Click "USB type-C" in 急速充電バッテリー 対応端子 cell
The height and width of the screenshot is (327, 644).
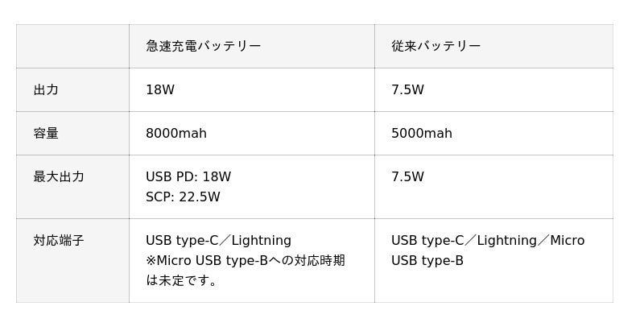181,240
